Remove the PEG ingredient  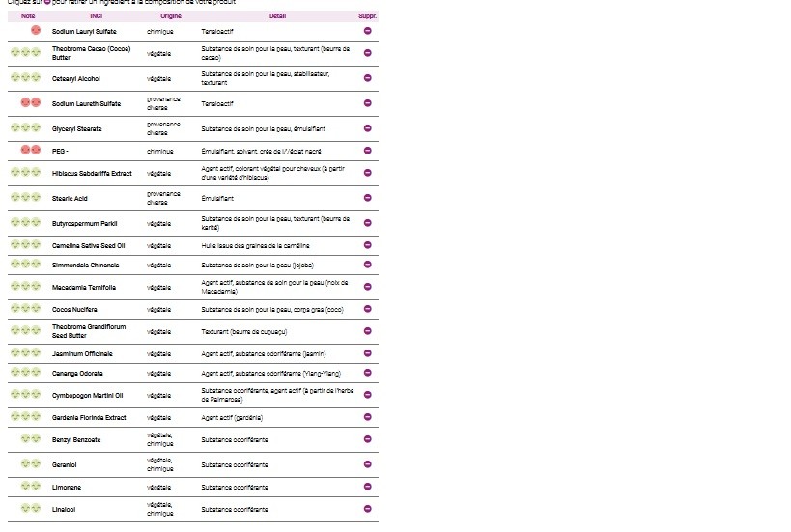click(367, 151)
